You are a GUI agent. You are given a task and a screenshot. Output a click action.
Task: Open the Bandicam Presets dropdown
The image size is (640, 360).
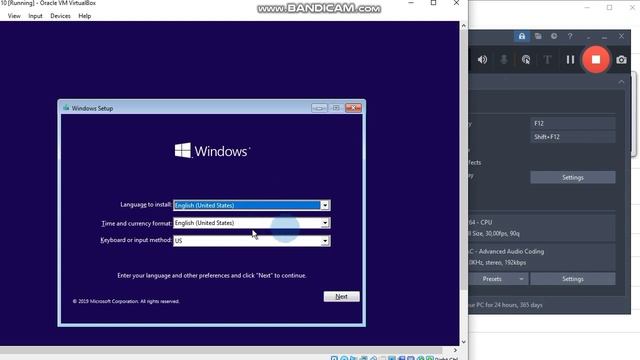coord(498,279)
